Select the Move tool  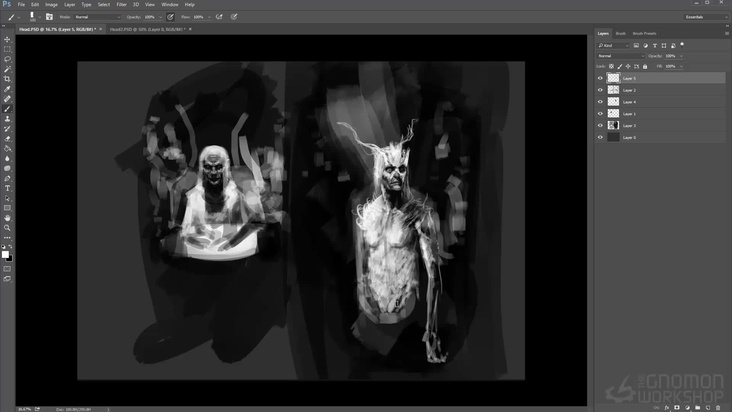7,39
